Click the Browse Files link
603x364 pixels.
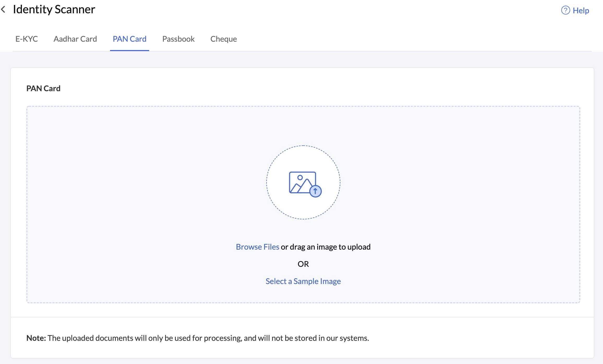pos(257,247)
